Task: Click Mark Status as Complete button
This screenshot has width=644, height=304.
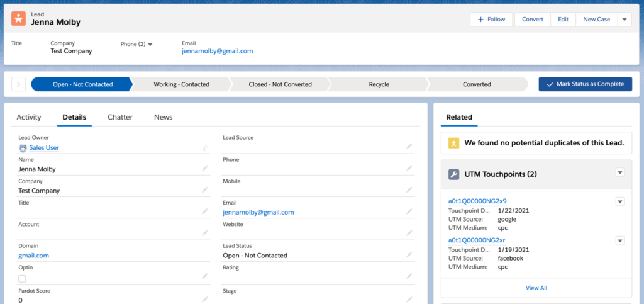Action: 585,84
